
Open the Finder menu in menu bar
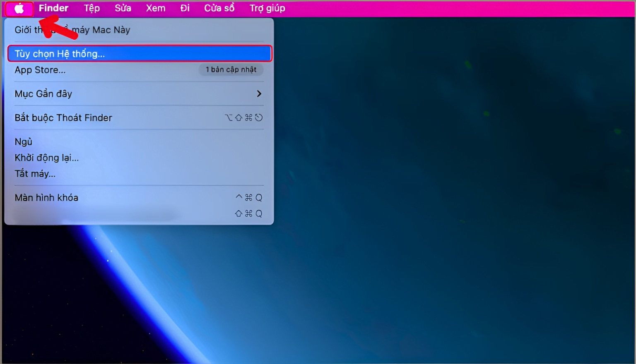(x=53, y=8)
